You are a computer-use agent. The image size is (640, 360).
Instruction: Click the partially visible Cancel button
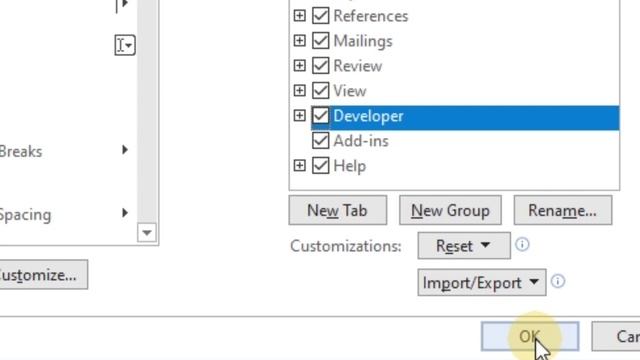coord(616,336)
